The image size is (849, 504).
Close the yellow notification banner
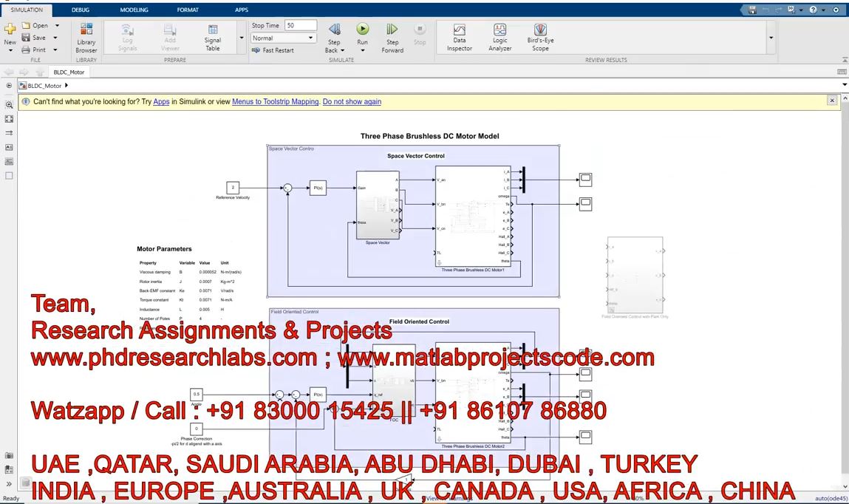click(x=832, y=101)
